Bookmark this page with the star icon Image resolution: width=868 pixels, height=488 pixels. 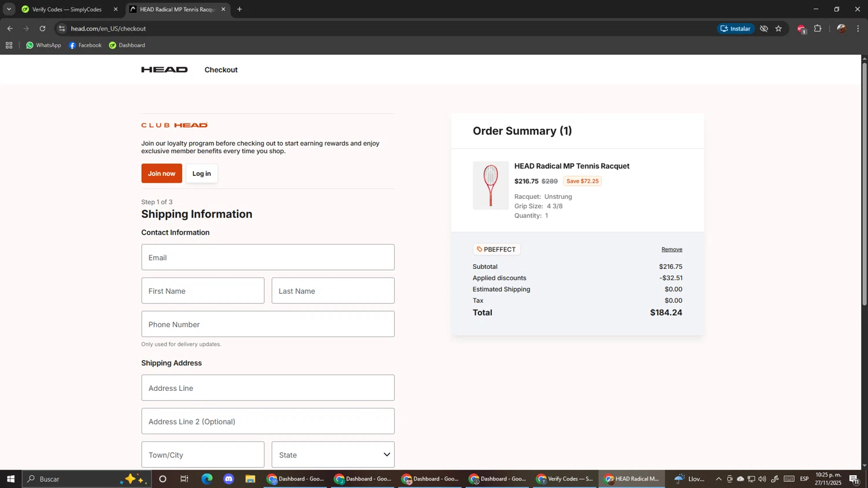(779, 28)
